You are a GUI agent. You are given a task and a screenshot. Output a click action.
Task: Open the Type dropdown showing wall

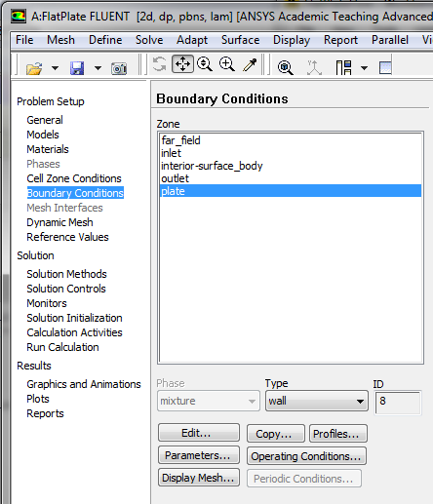click(317, 401)
